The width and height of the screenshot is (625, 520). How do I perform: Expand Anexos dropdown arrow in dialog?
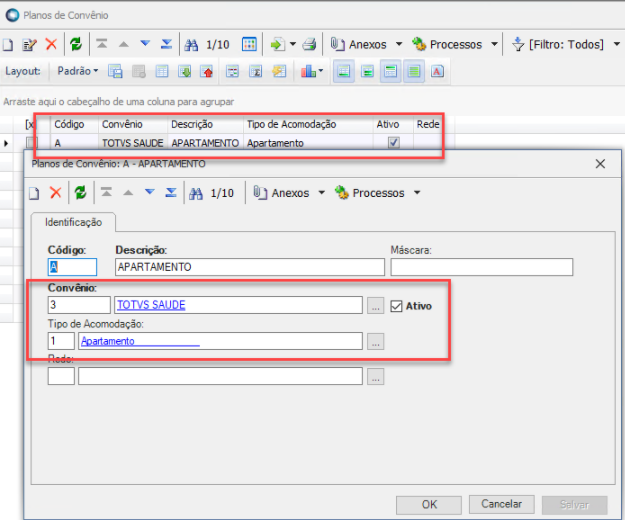click(x=322, y=193)
